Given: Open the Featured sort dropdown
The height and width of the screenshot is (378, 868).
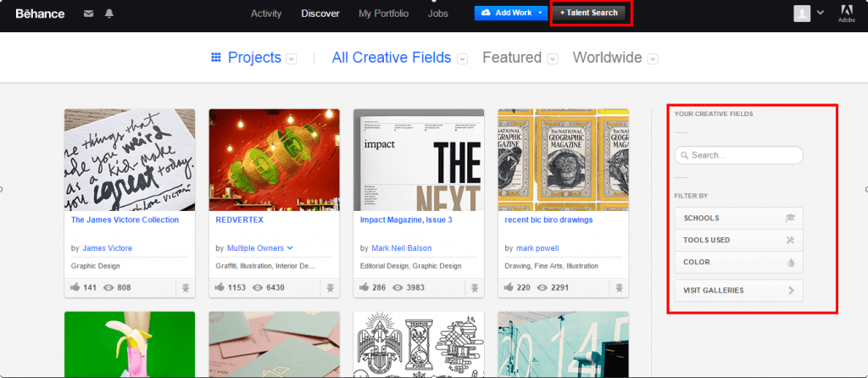Looking at the screenshot, I should tap(553, 58).
